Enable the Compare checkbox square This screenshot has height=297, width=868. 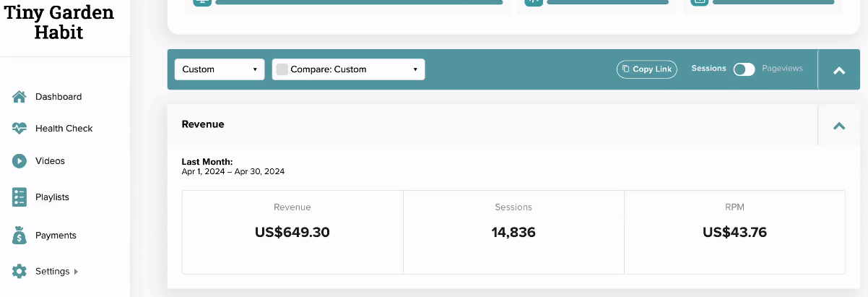282,69
